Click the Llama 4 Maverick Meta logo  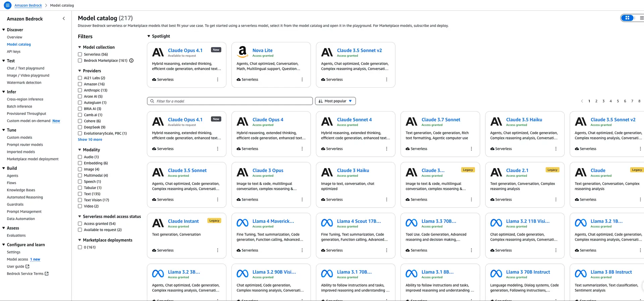pos(243,223)
